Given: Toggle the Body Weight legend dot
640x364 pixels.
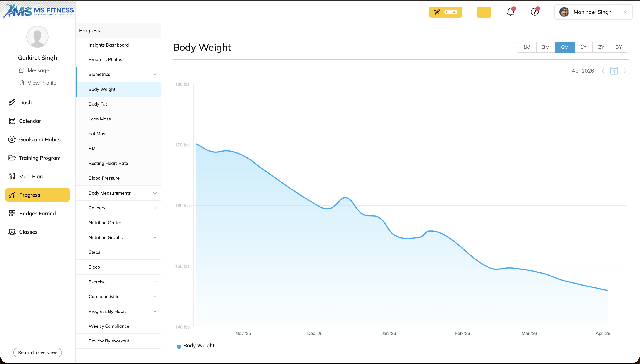Looking at the screenshot, I should tap(179, 346).
